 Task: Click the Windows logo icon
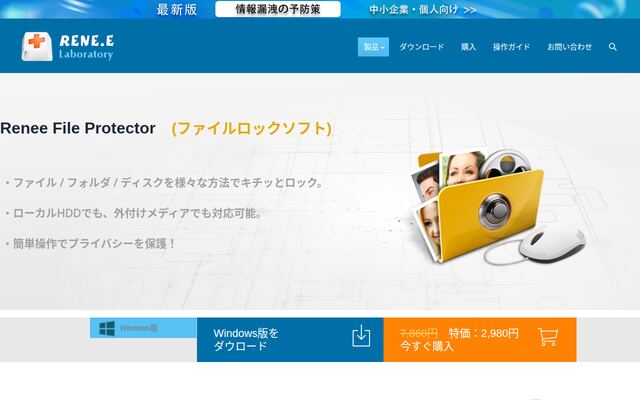pyautogui.click(x=107, y=328)
